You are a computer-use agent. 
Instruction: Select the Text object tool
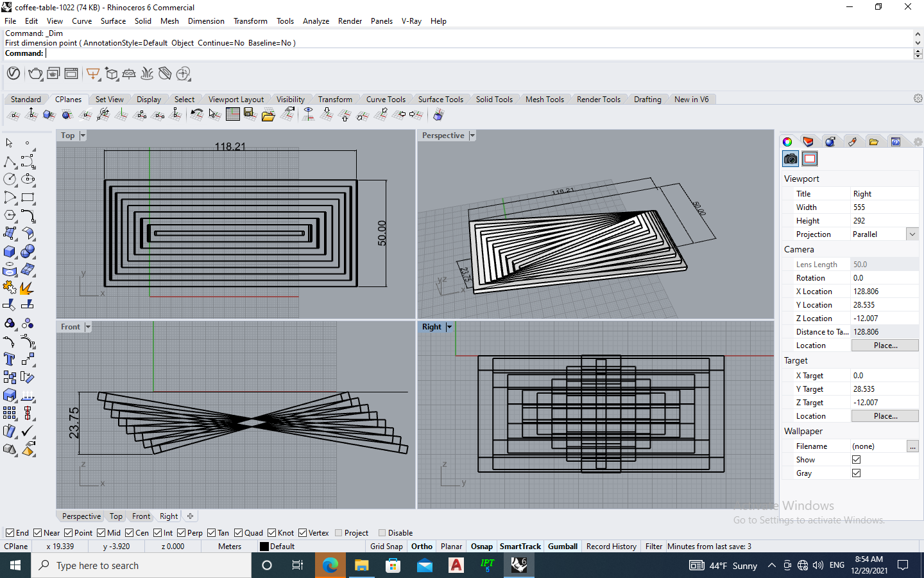pyautogui.click(x=10, y=359)
